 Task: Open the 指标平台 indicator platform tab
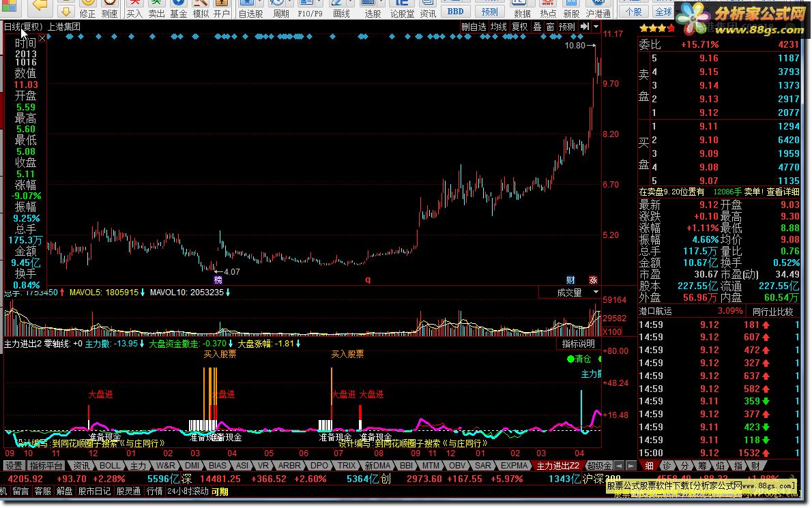pyautogui.click(x=46, y=466)
